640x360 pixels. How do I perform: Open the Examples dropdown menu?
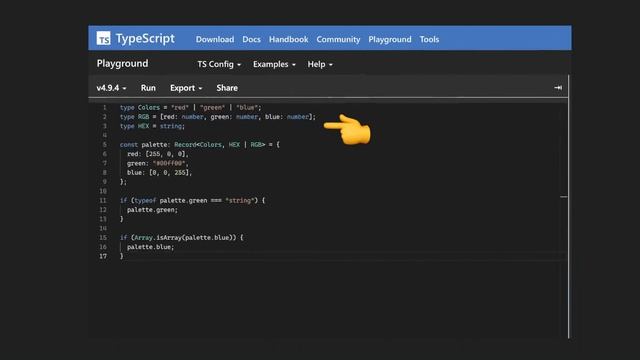(x=274, y=64)
